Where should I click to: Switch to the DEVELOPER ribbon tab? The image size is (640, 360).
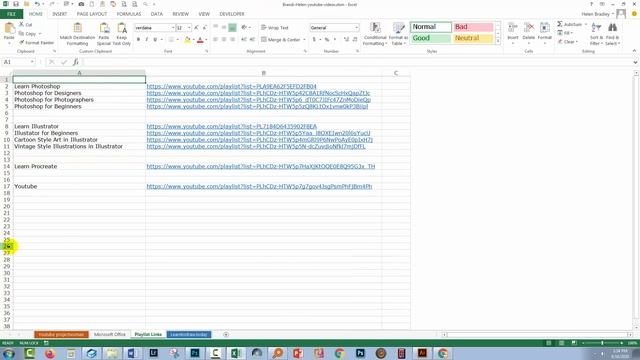coord(232,14)
